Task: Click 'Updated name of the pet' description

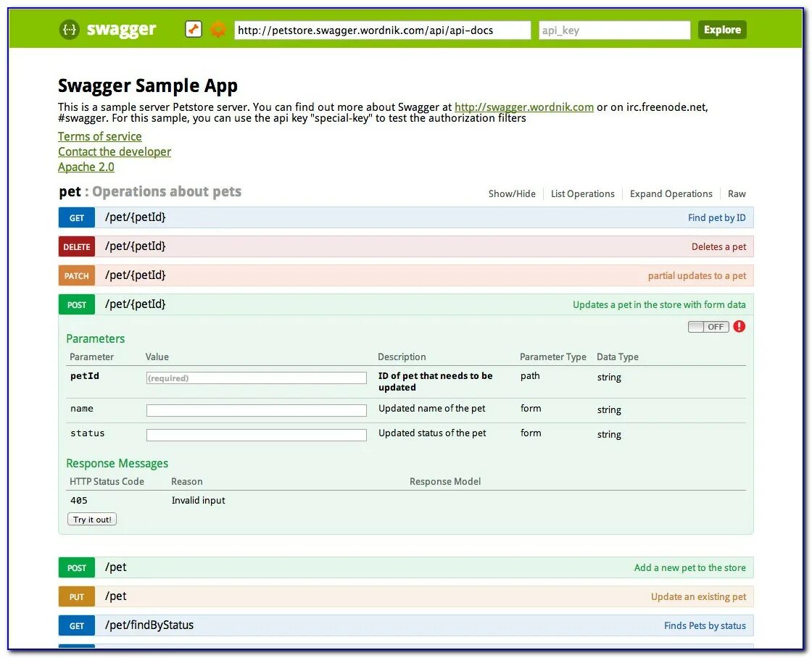Action: [432, 409]
